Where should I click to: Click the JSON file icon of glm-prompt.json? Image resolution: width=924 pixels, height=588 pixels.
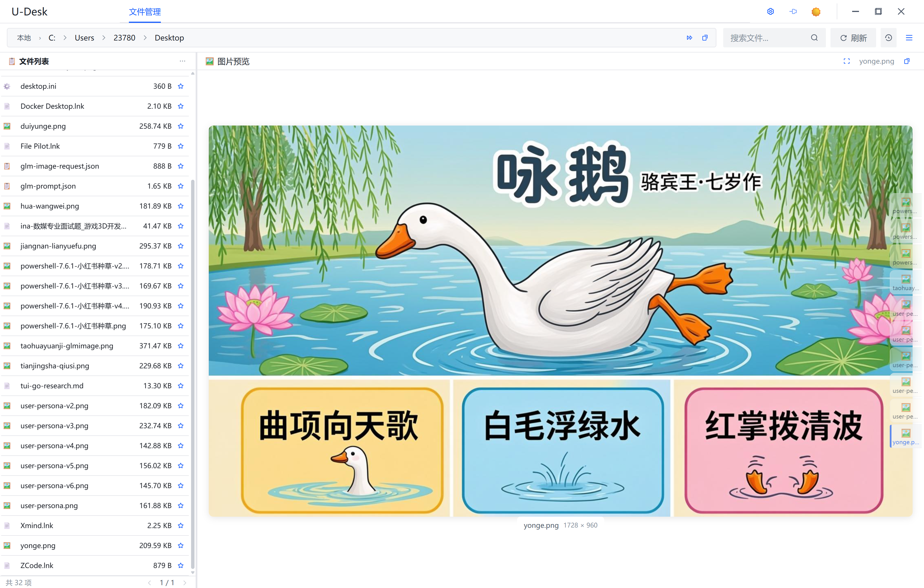tap(7, 186)
